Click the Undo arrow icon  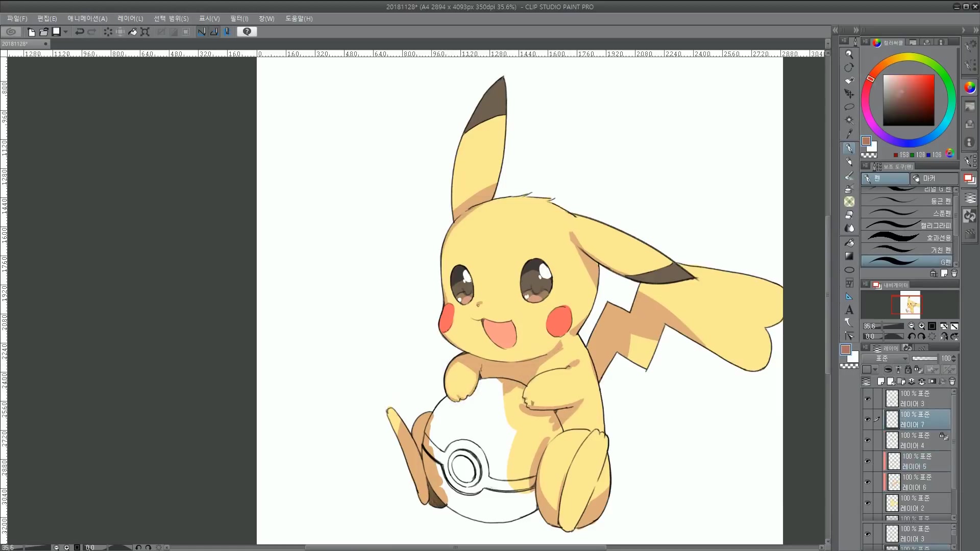[x=80, y=32]
